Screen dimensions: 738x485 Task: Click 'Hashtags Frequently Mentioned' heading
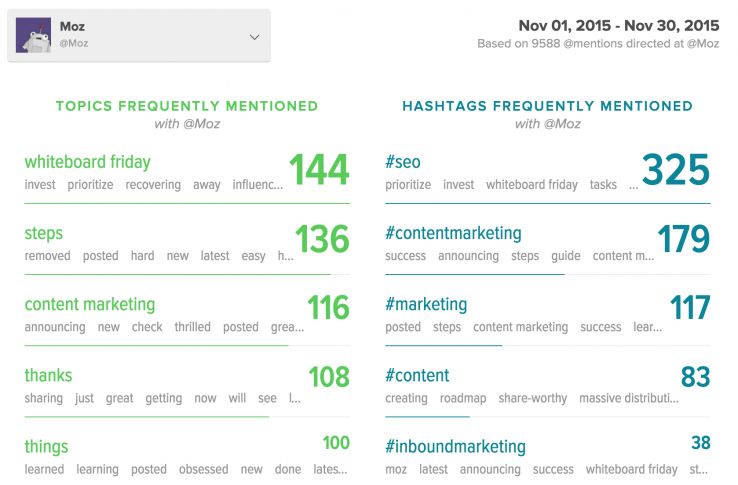pyautogui.click(x=547, y=106)
